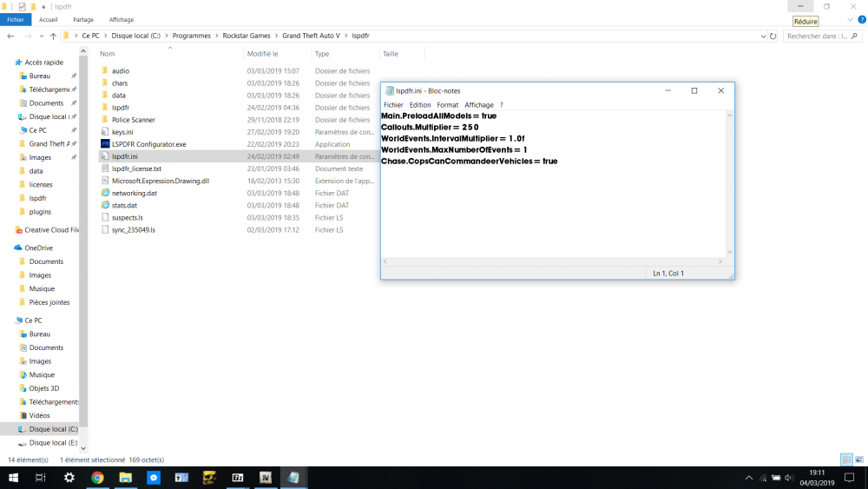
Task: Open OneDrive in navigation pane
Action: pos(38,248)
